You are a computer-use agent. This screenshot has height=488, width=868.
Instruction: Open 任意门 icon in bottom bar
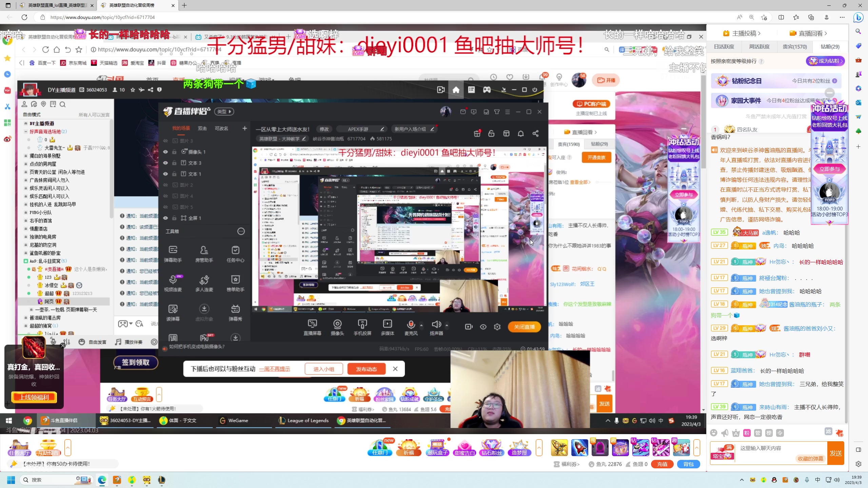[x=380, y=448]
